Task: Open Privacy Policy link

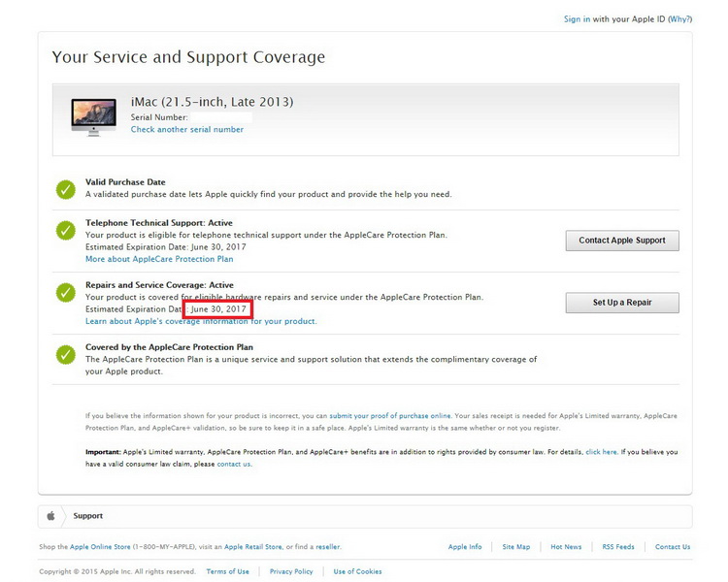Action: [x=291, y=571]
